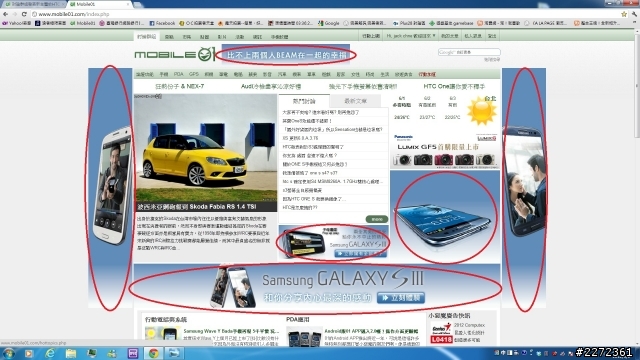The width and height of the screenshot is (640, 360).
Task: Open the Windows Start menu
Action: (8, 353)
